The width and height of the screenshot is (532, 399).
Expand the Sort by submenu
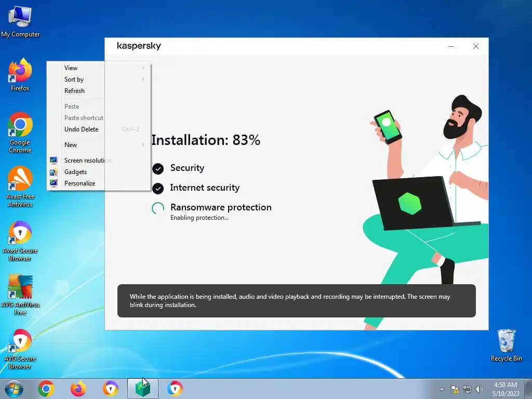(99, 79)
